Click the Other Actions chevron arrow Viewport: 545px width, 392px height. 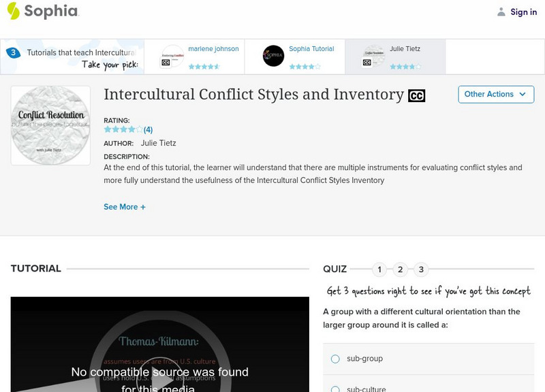522,95
